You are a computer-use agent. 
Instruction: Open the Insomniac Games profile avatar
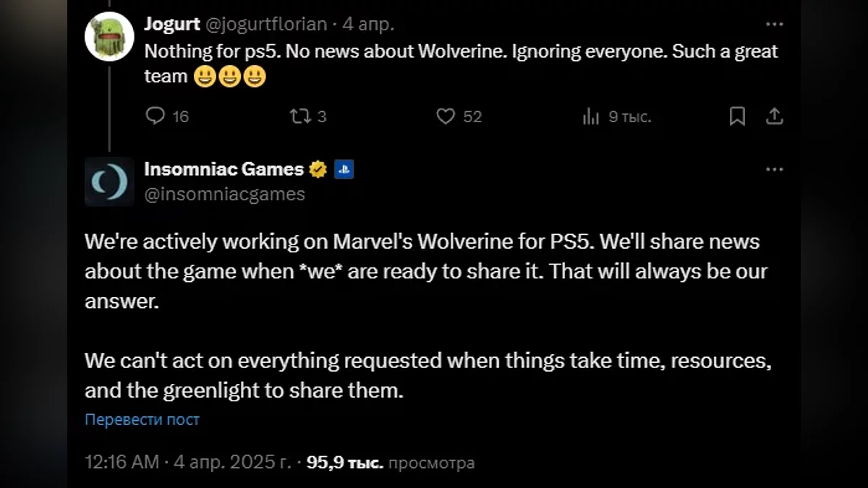(109, 181)
